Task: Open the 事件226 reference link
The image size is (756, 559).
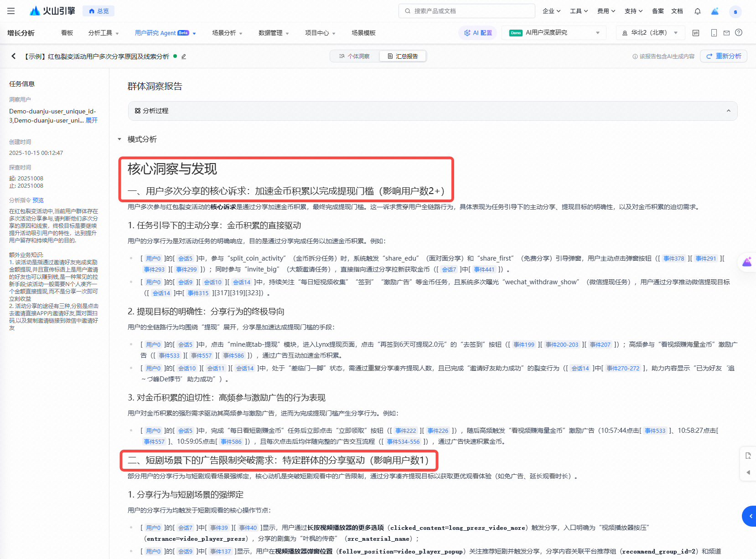Action: point(438,431)
